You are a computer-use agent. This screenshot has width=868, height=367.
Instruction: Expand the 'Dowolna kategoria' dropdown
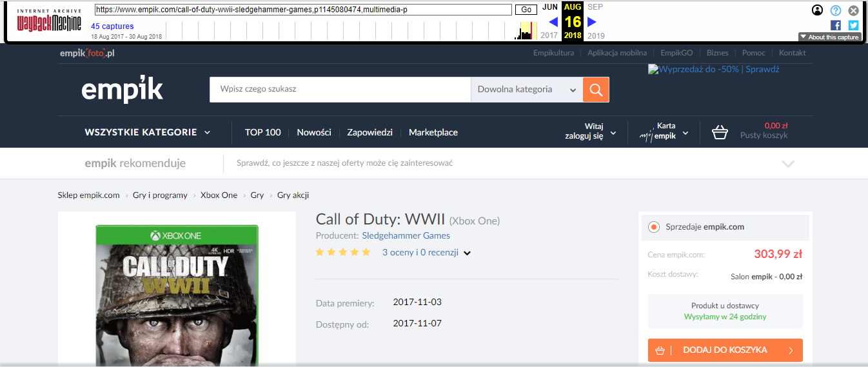[x=527, y=90]
